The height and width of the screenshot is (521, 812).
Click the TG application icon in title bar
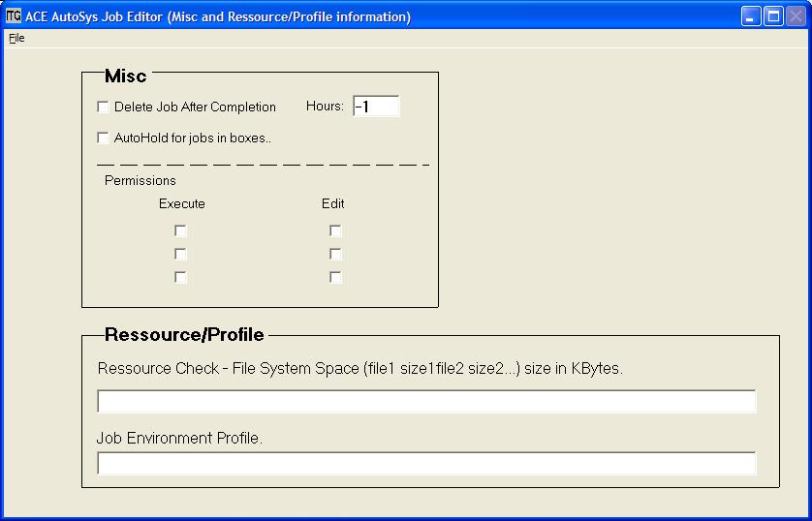point(14,16)
